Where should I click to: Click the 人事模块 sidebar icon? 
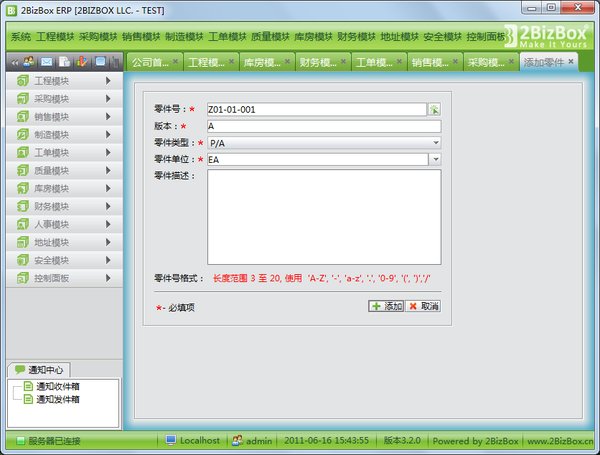point(23,224)
